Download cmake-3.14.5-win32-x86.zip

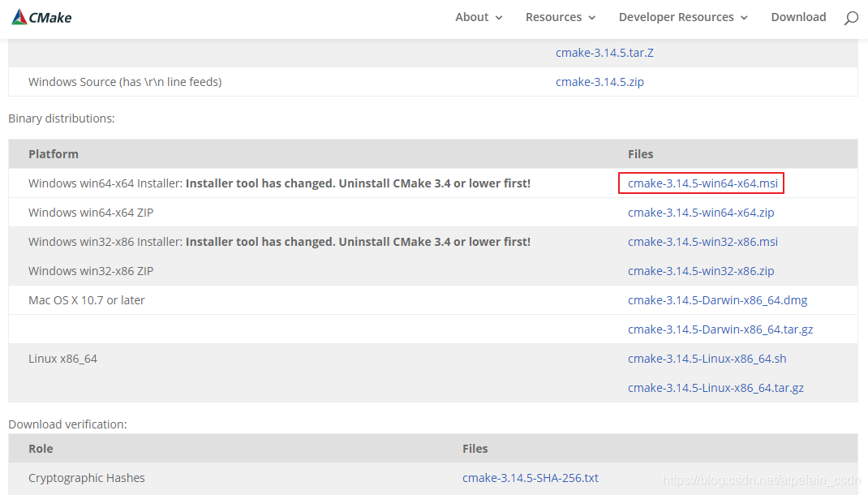pos(701,271)
